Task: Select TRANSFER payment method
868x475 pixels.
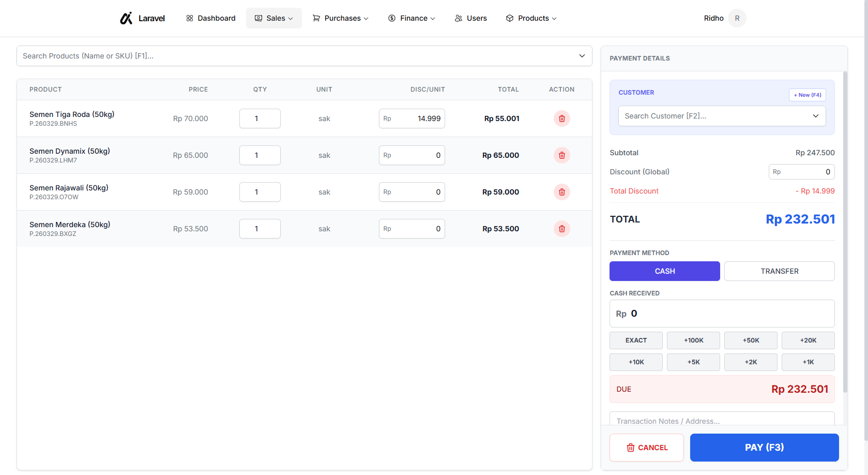Action: (x=780, y=271)
